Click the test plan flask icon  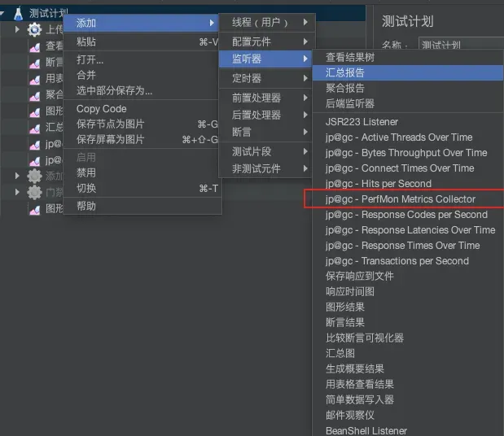click(18, 13)
